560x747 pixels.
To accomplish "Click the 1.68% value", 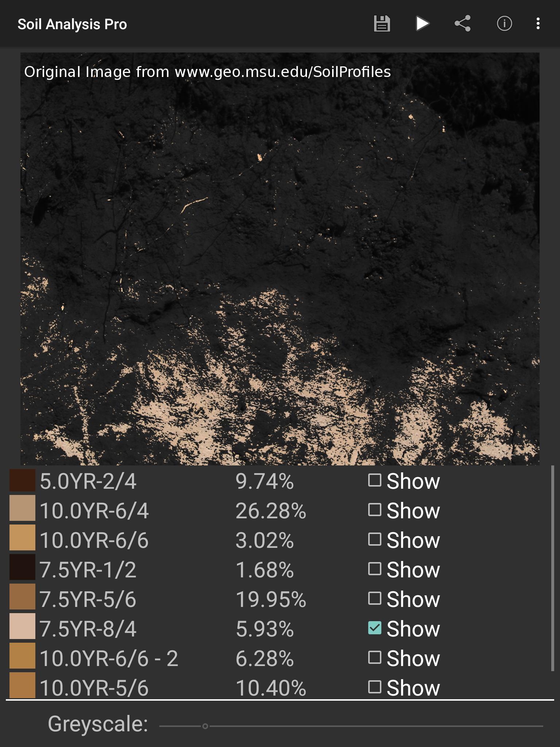I will point(265,570).
